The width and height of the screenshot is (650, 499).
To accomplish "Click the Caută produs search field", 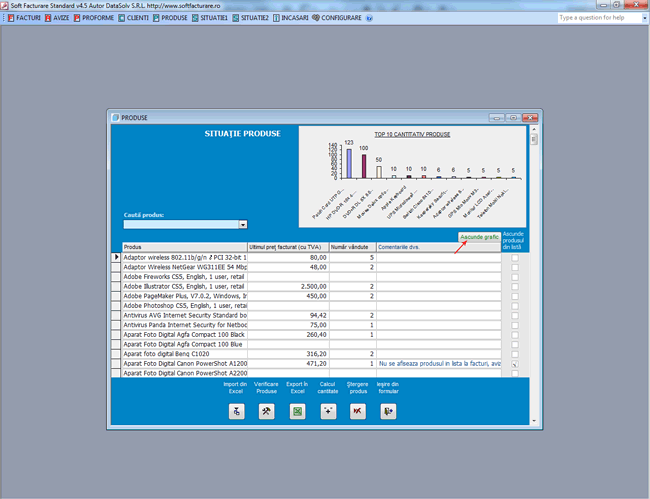I will pos(181,225).
